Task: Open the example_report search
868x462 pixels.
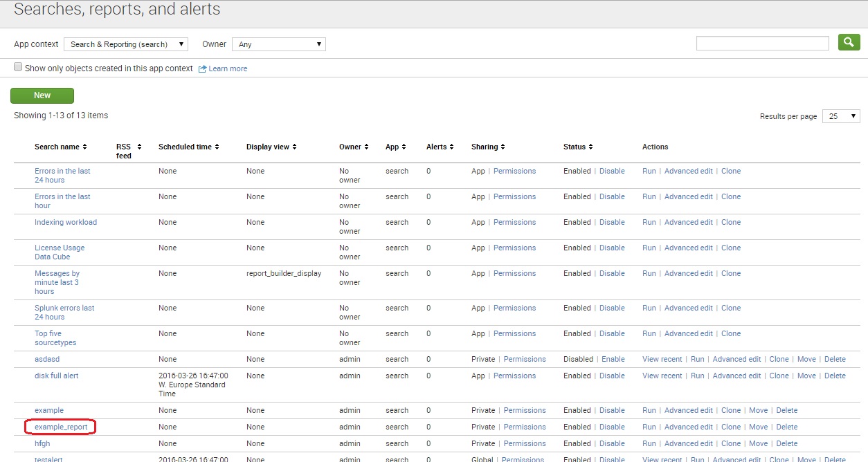Action: (x=60, y=427)
